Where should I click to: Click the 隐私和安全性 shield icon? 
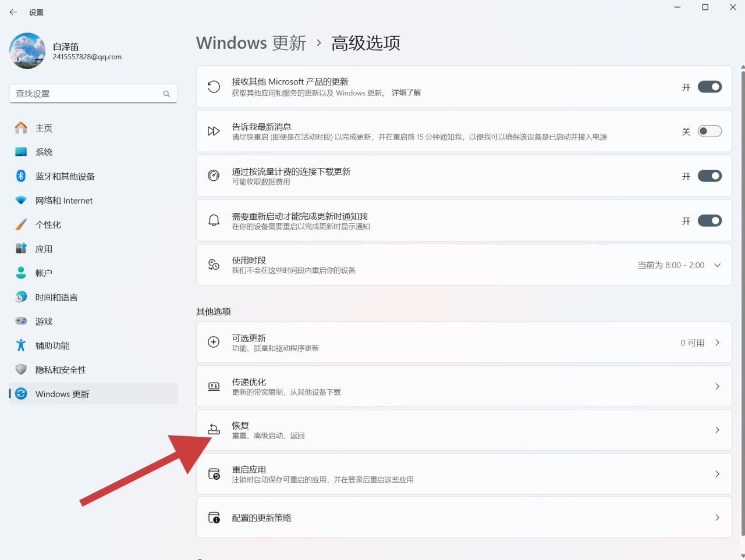pyautogui.click(x=21, y=370)
